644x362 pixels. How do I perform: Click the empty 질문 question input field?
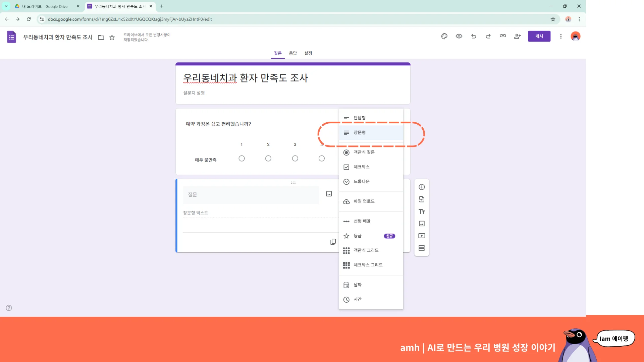(x=251, y=195)
